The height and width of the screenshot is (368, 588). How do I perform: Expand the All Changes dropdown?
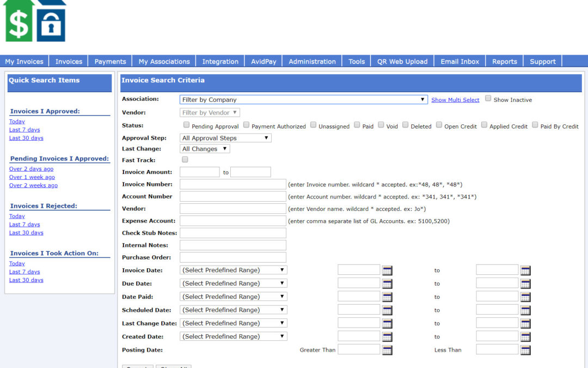pyautogui.click(x=205, y=149)
